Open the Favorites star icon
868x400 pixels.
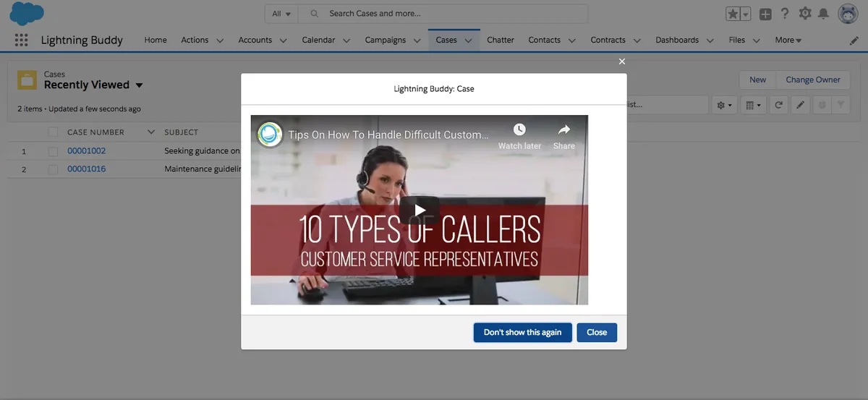click(x=733, y=14)
